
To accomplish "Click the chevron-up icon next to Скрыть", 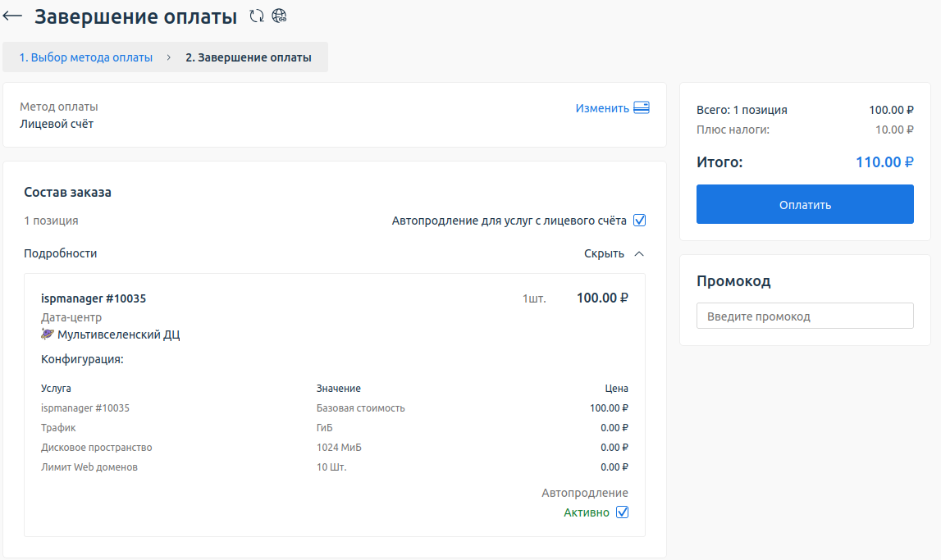I will (x=639, y=254).
